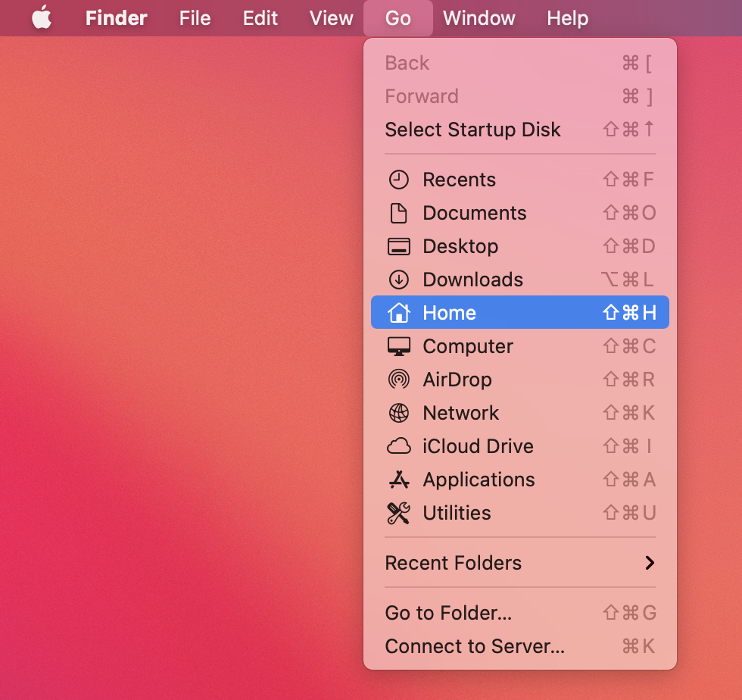Click the iCloud Drive cloud icon
Screen dimensions: 742x700
tap(398, 446)
